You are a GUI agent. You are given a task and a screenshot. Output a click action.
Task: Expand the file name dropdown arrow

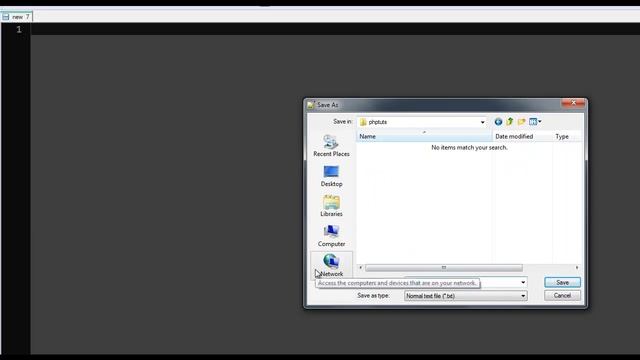pyautogui.click(x=523, y=282)
